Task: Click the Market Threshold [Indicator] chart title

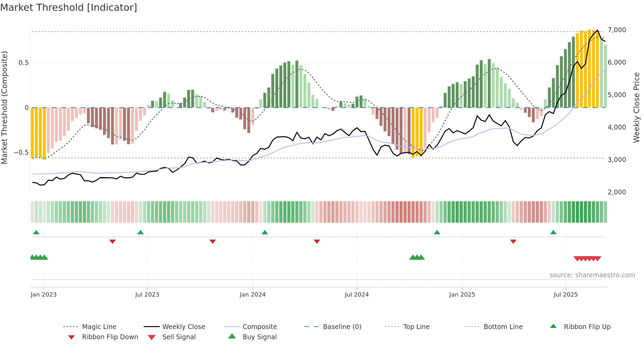Action: coord(69,8)
